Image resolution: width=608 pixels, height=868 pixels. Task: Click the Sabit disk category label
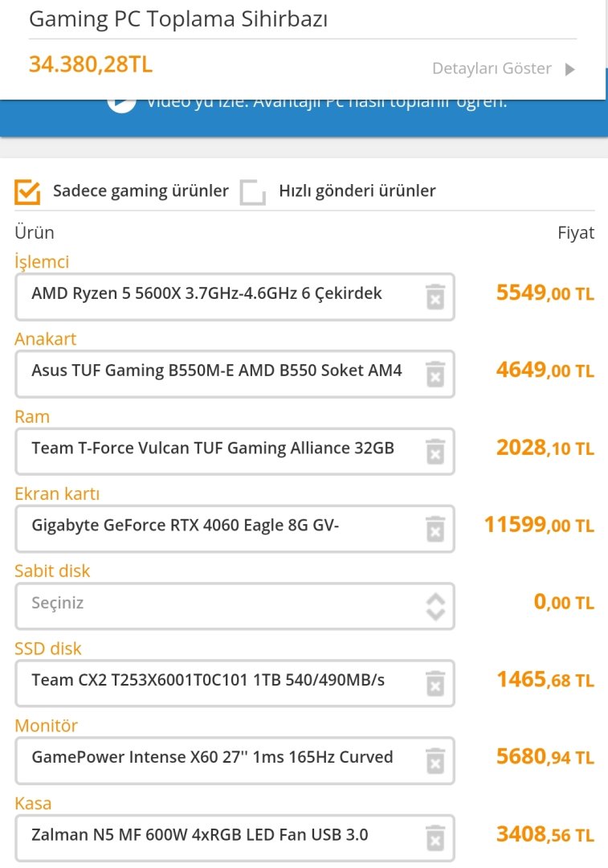[x=52, y=571]
